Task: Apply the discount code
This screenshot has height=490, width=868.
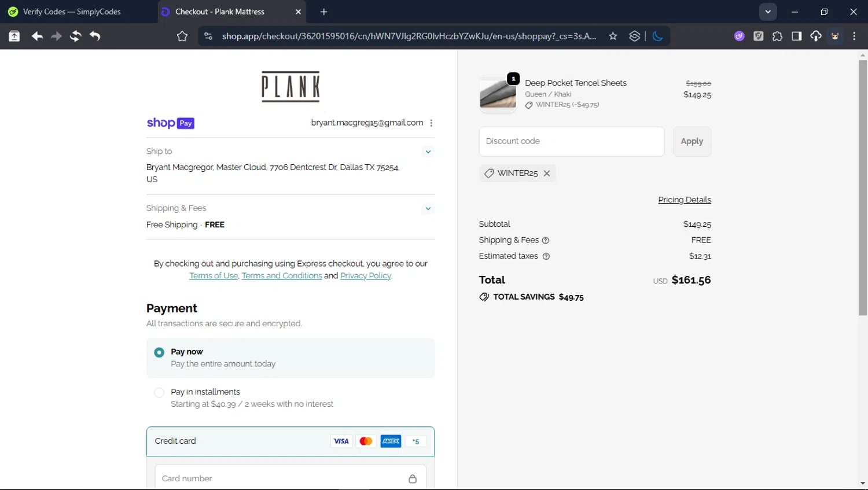Action: (x=692, y=141)
